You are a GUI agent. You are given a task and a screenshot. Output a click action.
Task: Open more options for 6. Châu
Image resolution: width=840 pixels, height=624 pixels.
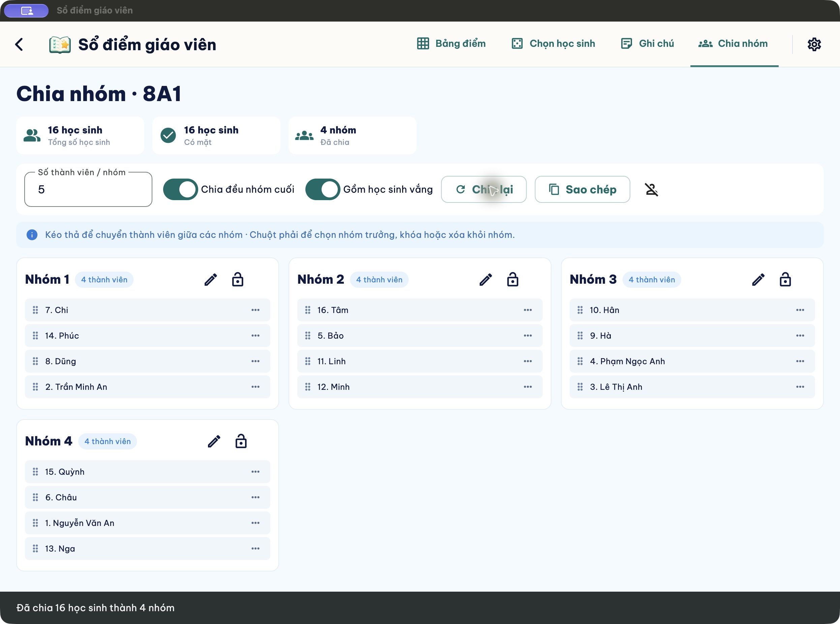[256, 497]
